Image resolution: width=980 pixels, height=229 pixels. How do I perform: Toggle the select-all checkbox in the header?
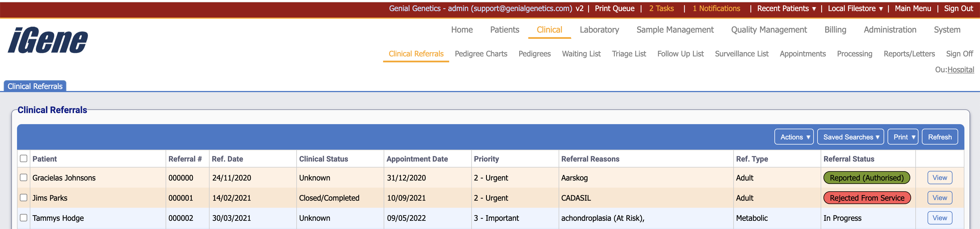pos(24,158)
